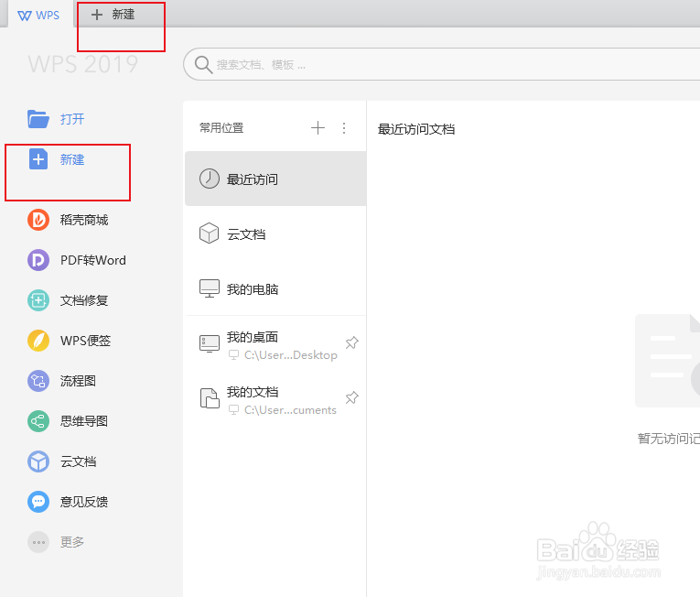Click the 稻壳商城 label
Image resolution: width=700 pixels, height=597 pixels.
(84, 220)
